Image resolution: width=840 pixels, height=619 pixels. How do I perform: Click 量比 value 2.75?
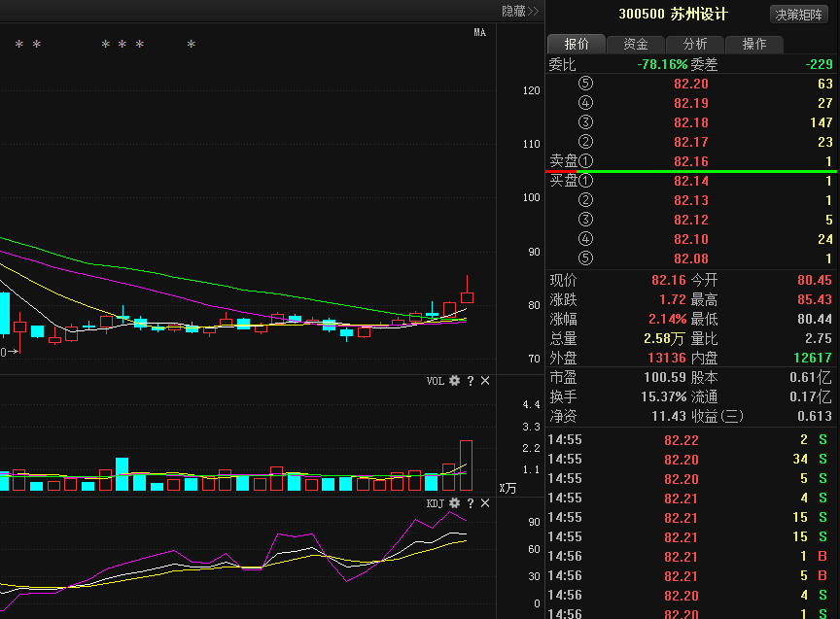(819, 338)
